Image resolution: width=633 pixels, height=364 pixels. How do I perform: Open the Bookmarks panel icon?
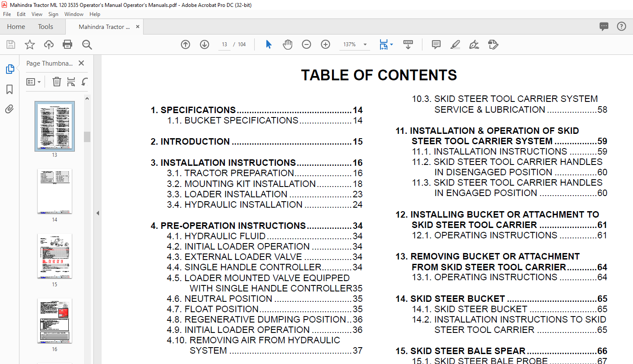[x=10, y=89]
